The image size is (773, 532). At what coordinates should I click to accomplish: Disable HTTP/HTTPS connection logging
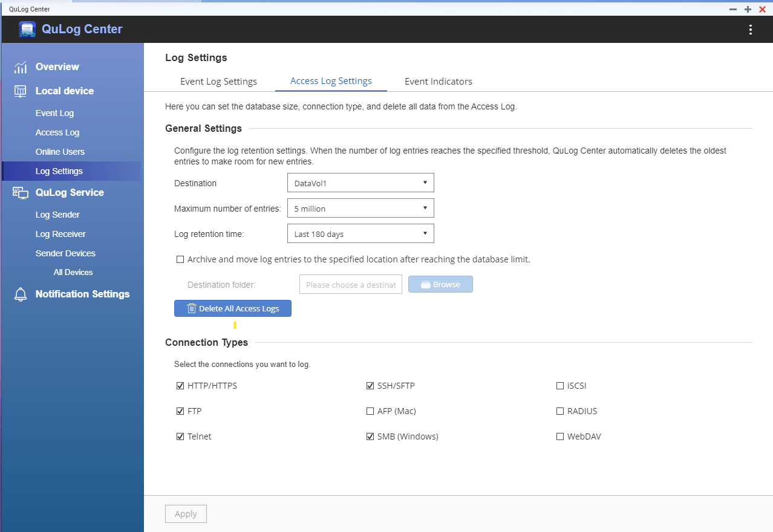pyautogui.click(x=180, y=386)
